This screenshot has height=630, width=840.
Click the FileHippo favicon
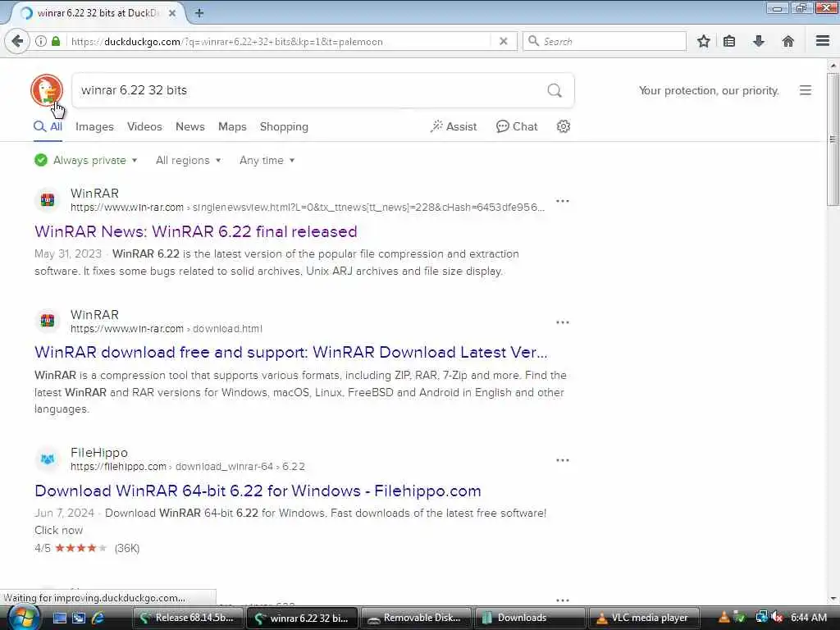click(x=48, y=459)
